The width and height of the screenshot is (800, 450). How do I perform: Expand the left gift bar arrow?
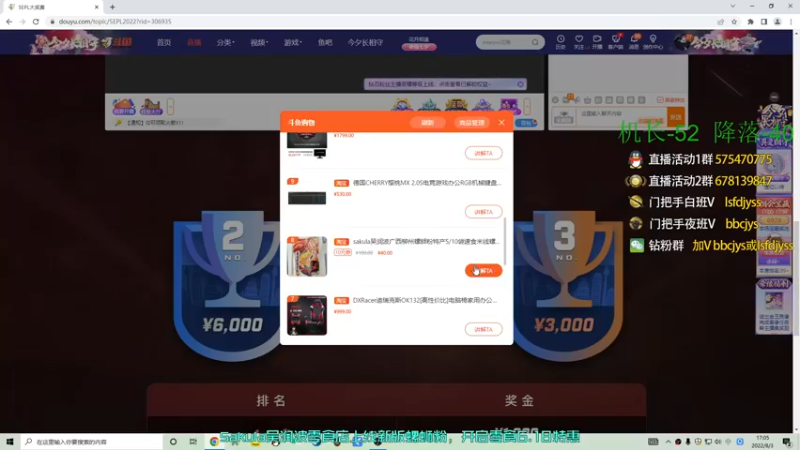coord(170,107)
